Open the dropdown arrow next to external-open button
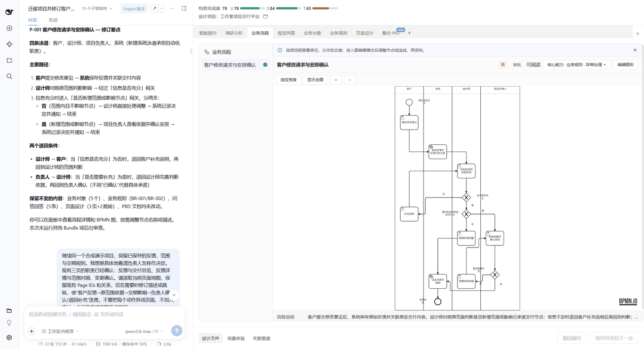 [x=161, y=8]
